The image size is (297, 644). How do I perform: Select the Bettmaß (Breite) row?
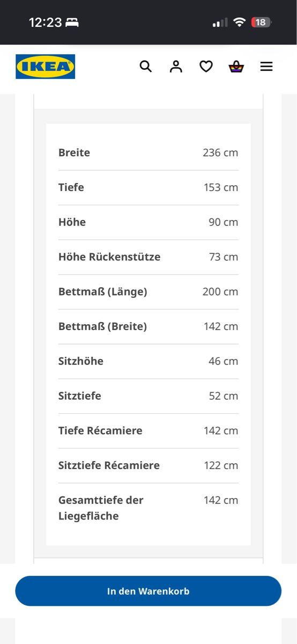(x=148, y=327)
